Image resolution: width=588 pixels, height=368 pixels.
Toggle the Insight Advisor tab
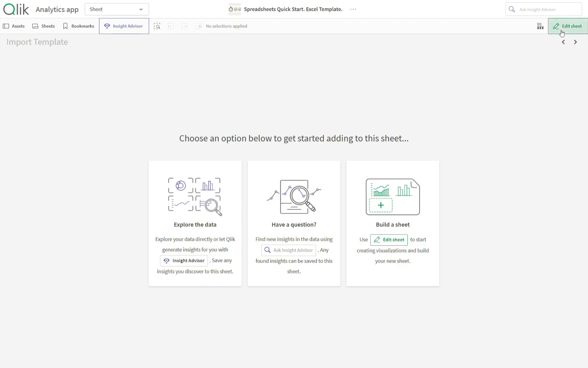[124, 26]
